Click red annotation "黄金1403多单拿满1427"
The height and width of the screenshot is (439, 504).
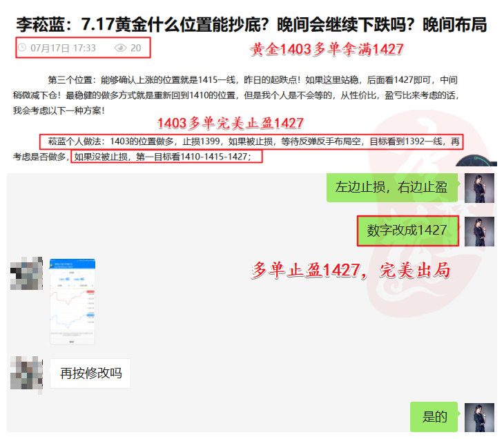point(326,50)
